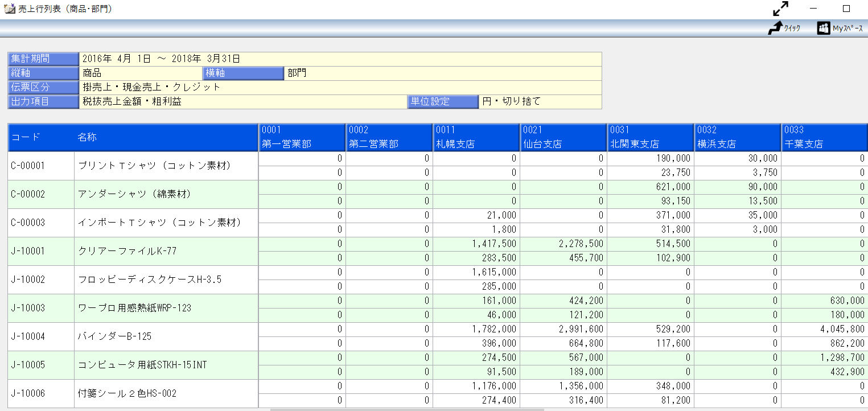Screen dimensions: 868x411
Task: Select the J-10002 code cell
Action: [x=41, y=280]
